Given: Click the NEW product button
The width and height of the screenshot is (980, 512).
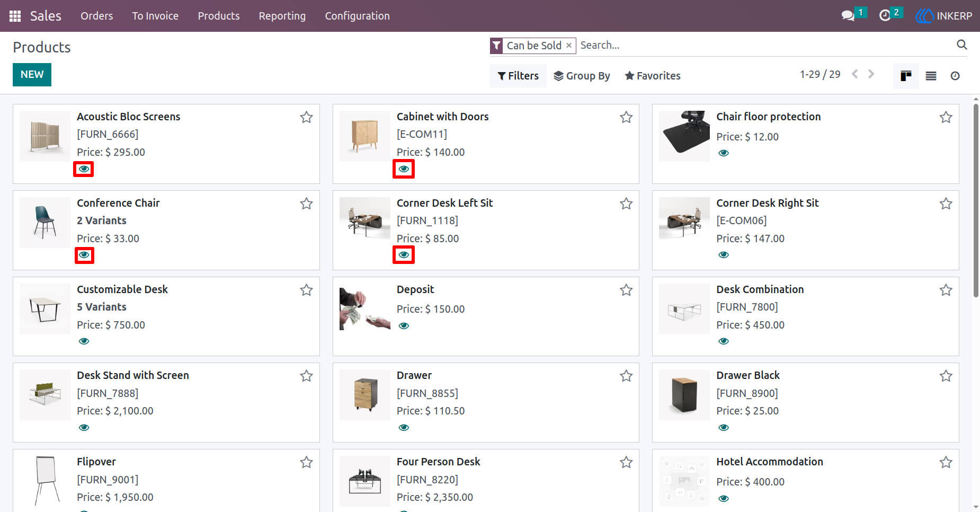Looking at the screenshot, I should click(x=32, y=75).
